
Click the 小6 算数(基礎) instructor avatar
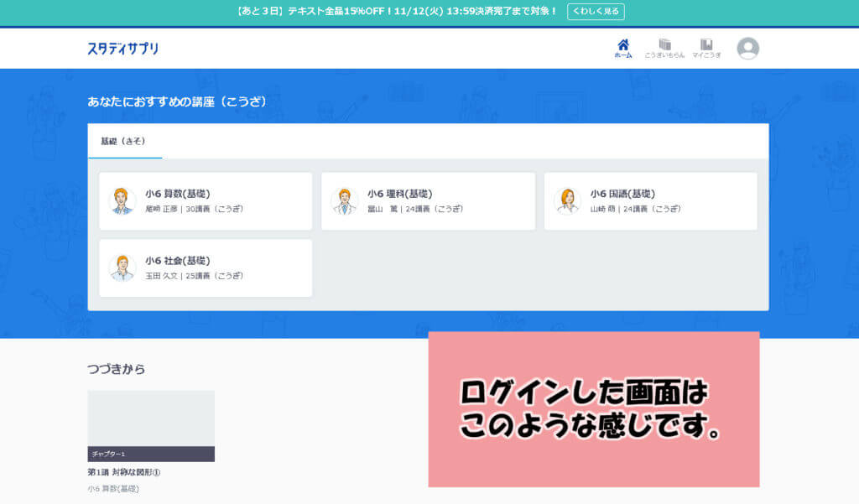point(122,201)
